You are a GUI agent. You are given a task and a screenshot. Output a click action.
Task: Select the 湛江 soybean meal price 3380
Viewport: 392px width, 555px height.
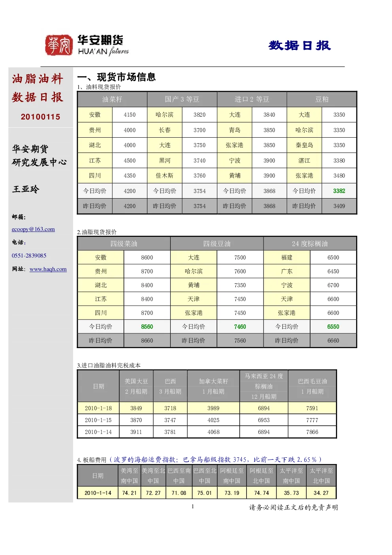point(339,161)
